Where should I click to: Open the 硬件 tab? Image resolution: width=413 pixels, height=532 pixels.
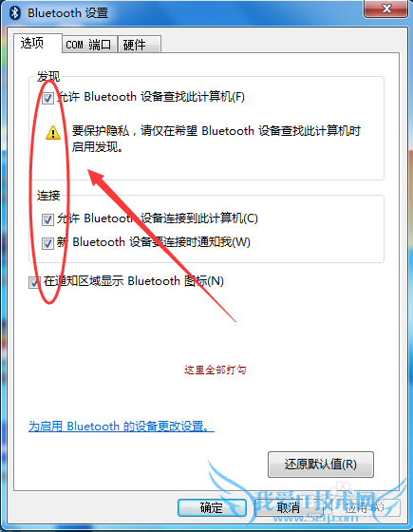pos(139,45)
